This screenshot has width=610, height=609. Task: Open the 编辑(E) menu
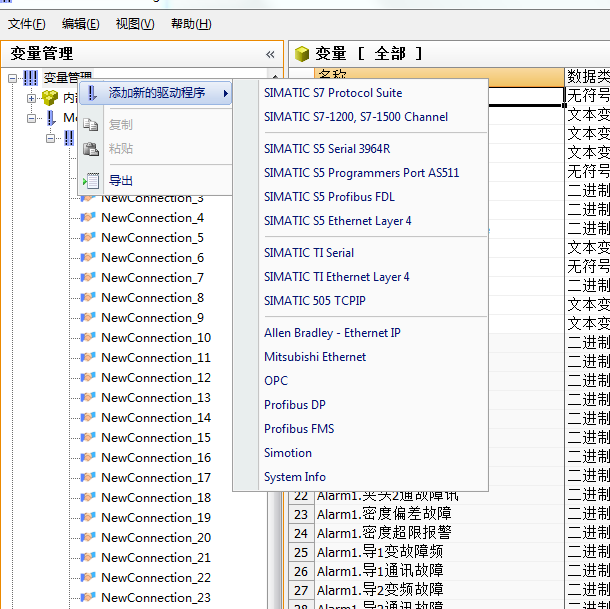click(x=81, y=24)
